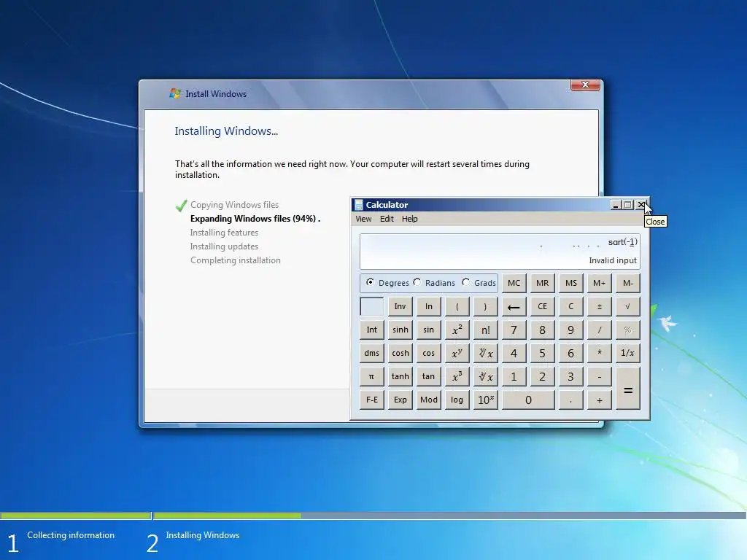Click the reciprocal 1/x button

pos(627,354)
